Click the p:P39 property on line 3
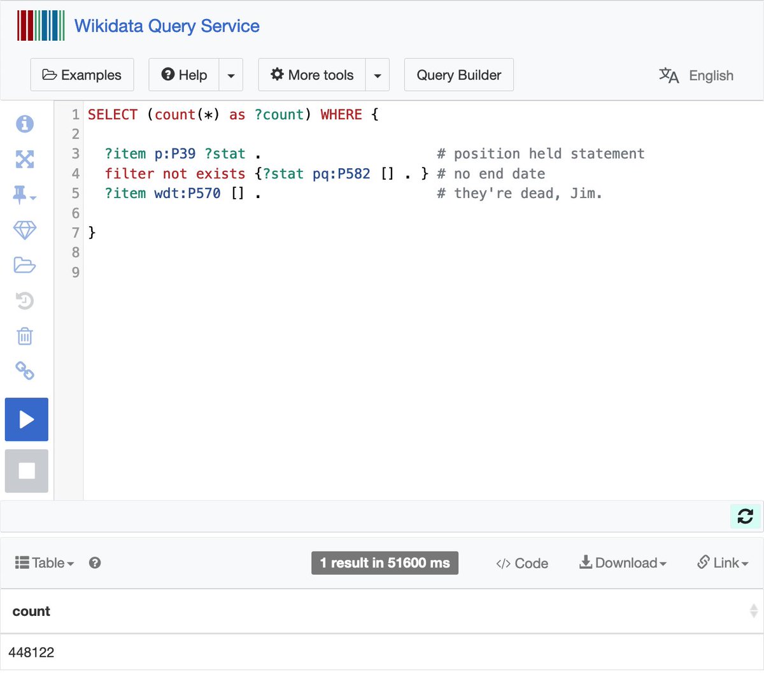 pos(175,154)
